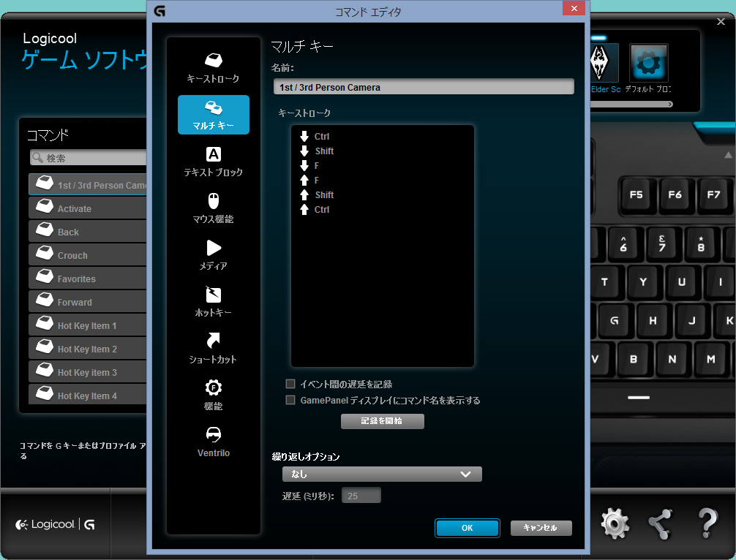736x560 pixels.
Task: Click the H key on keyboard image
Action: 653,321
